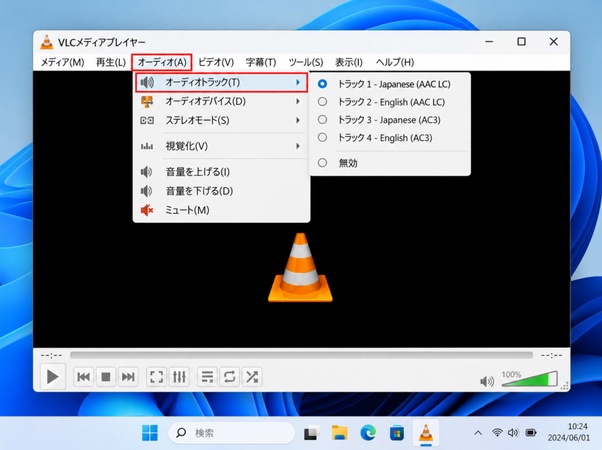Click battery tray icon
This screenshot has height=450, width=602.
coord(531,433)
